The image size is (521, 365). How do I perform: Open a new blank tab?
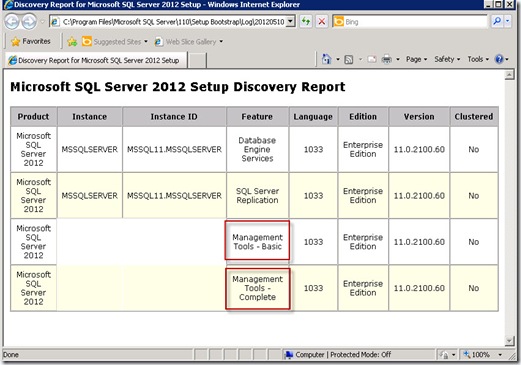tap(197, 61)
